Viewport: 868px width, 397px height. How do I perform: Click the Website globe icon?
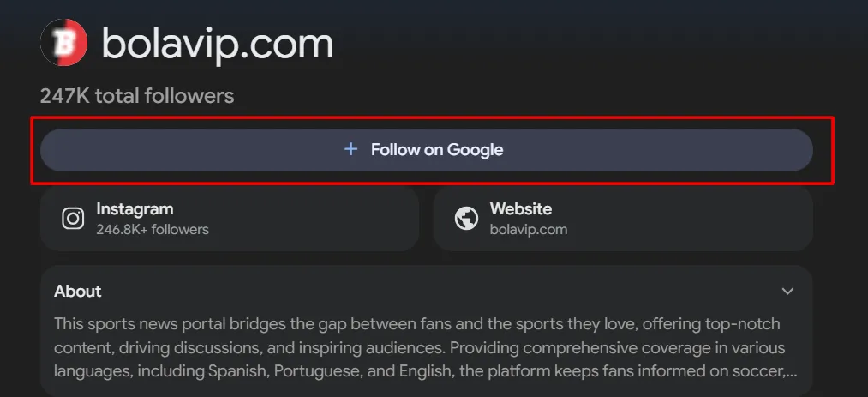[x=466, y=219]
